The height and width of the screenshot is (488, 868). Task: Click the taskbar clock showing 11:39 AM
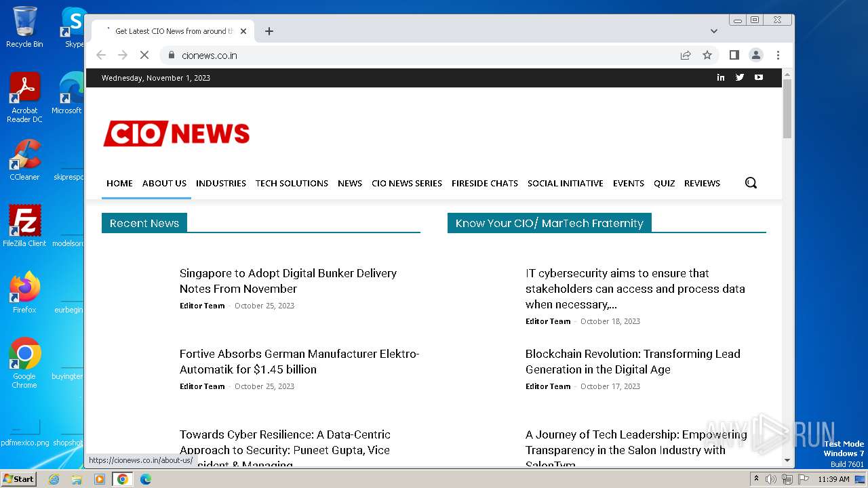pyautogui.click(x=833, y=479)
